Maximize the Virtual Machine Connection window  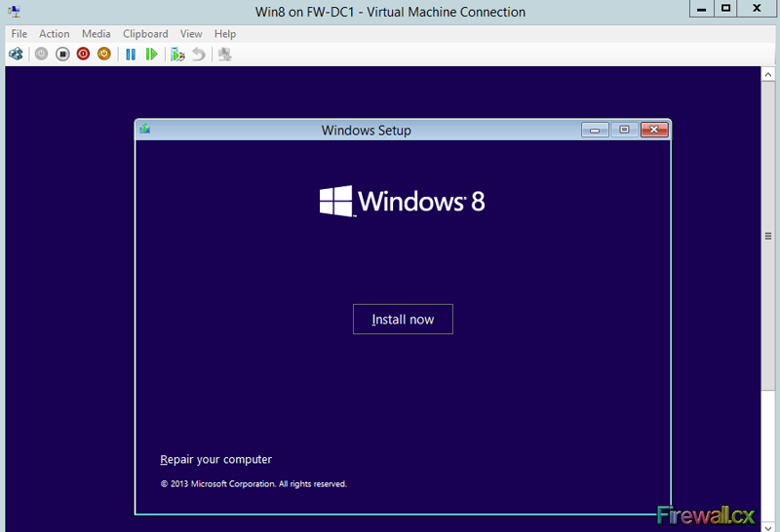[725, 9]
